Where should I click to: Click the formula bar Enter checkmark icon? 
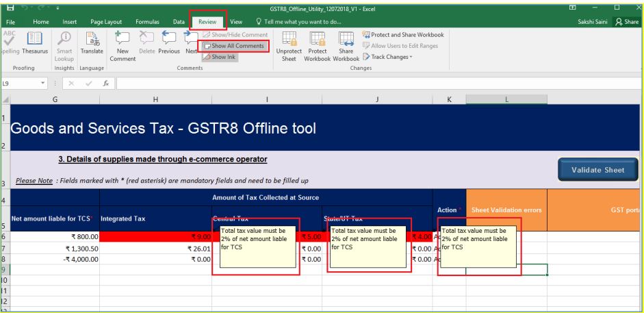89,84
